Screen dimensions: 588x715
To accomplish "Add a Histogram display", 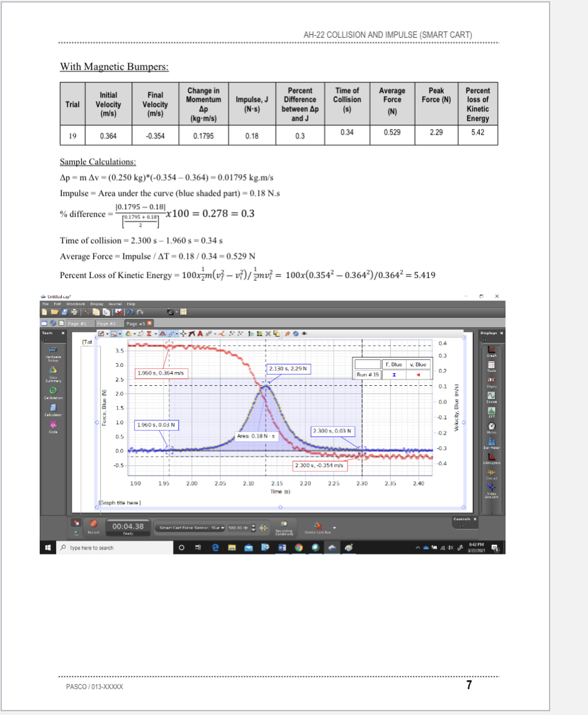I will 491,458.
